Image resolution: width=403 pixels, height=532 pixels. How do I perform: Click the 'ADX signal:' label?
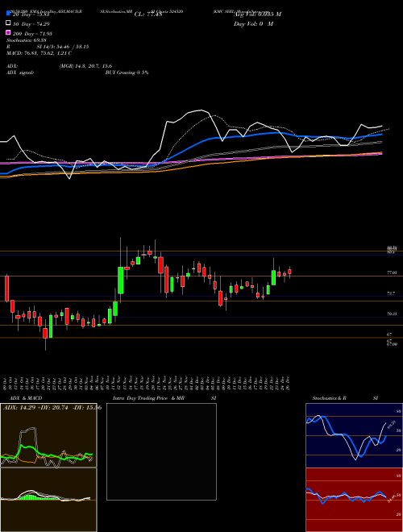click(19, 73)
